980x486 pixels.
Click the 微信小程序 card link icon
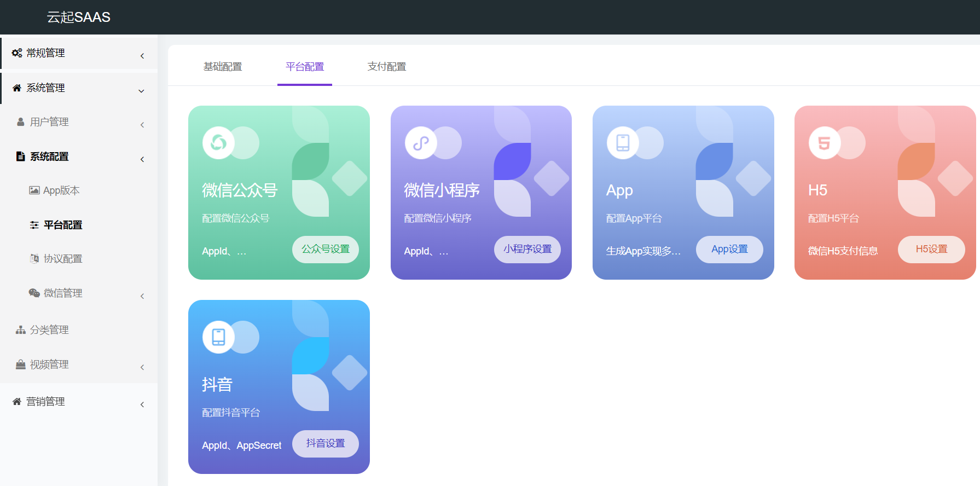[421, 143]
